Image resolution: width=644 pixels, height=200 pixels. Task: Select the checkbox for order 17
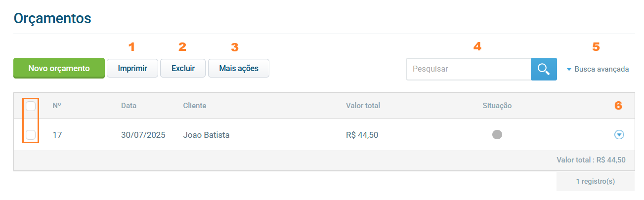pyautogui.click(x=31, y=134)
